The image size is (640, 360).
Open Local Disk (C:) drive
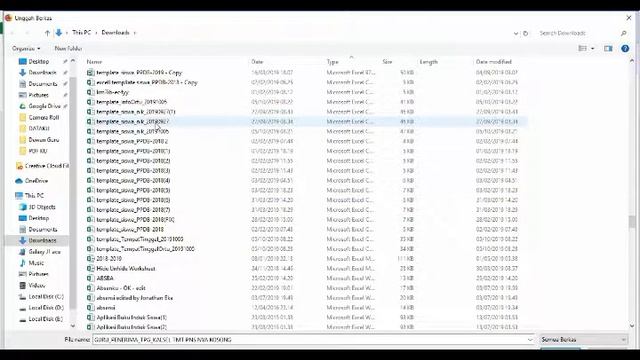[46, 297]
